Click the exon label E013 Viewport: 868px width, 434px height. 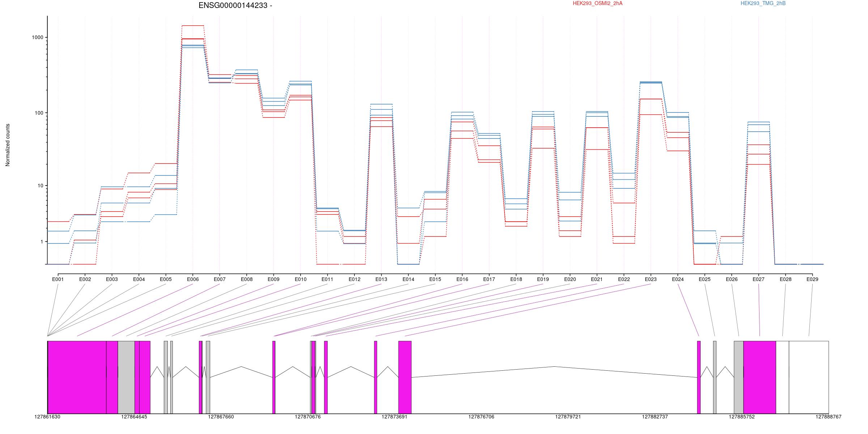381,279
